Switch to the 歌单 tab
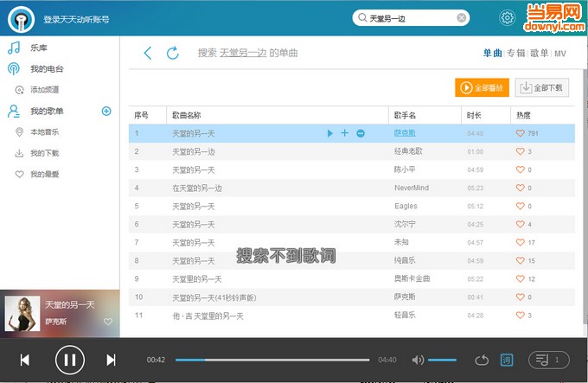This screenshot has height=383, width=588. click(x=540, y=54)
